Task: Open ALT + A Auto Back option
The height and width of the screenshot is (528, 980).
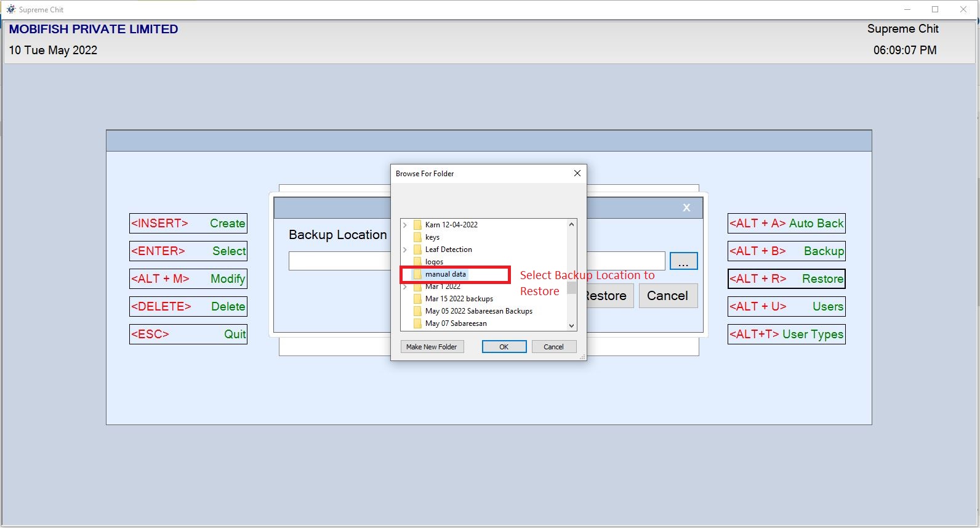Action: (786, 223)
